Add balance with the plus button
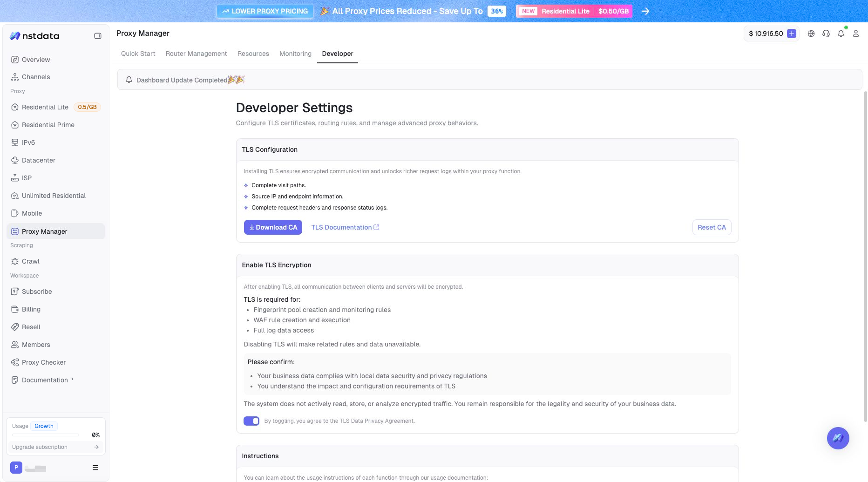This screenshot has width=868, height=482. [792, 34]
